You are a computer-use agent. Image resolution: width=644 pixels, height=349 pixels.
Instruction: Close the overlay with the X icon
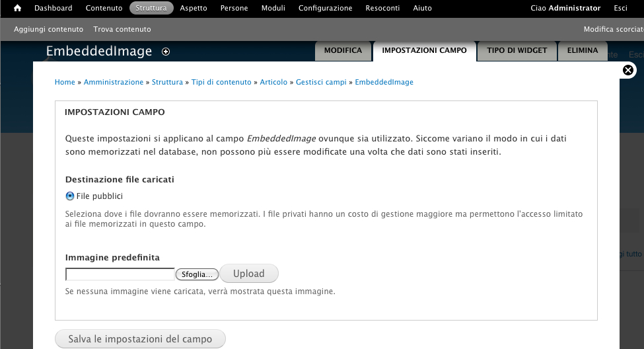pos(628,70)
